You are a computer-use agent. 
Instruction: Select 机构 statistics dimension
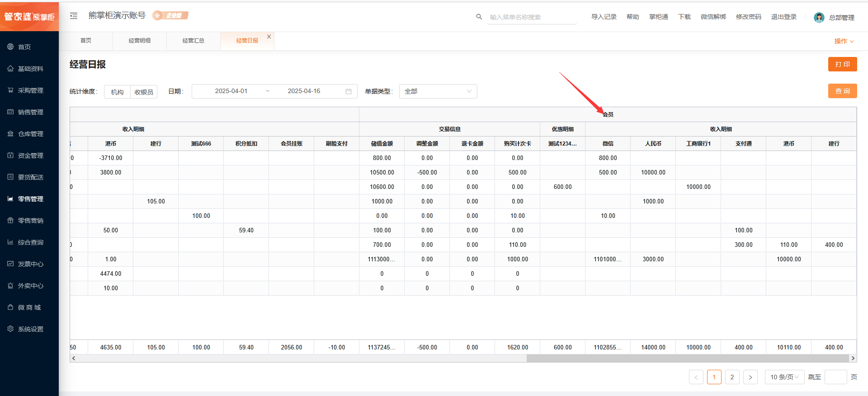click(x=117, y=92)
